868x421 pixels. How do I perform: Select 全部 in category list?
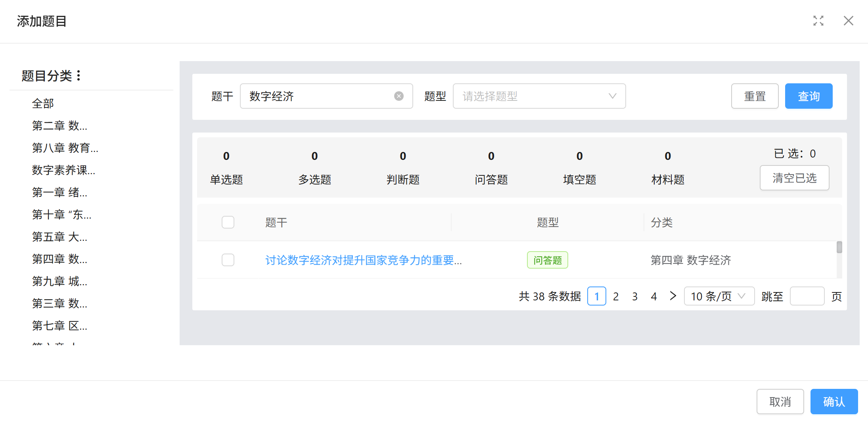pyautogui.click(x=43, y=104)
